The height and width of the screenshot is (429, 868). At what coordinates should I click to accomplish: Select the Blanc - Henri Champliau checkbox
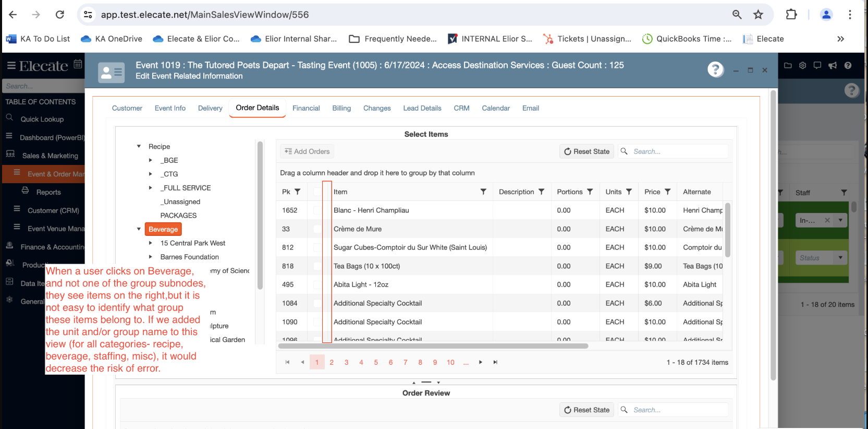[317, 210]
